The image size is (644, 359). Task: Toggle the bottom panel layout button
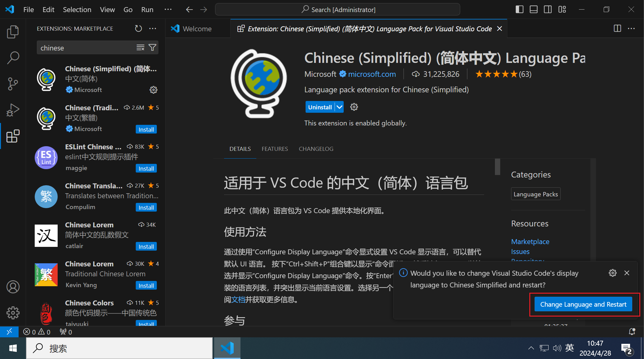(x=534, y=10)
